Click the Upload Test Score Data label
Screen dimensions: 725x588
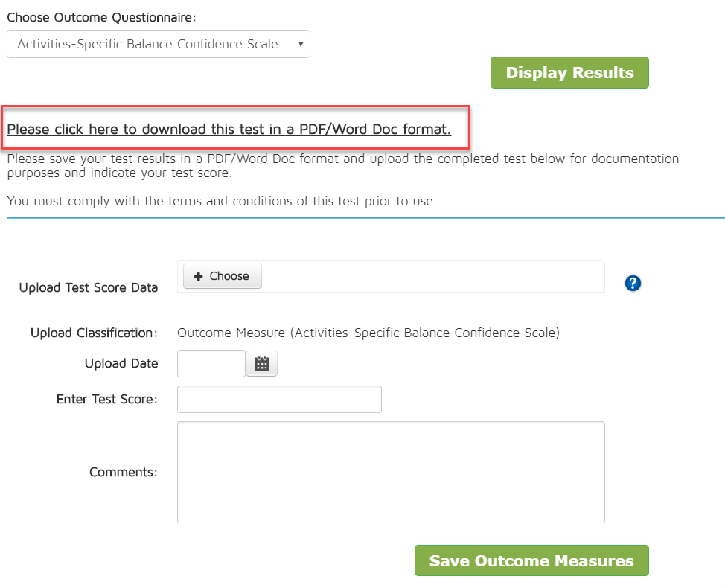pyautogui.click(x=89, y=287)
